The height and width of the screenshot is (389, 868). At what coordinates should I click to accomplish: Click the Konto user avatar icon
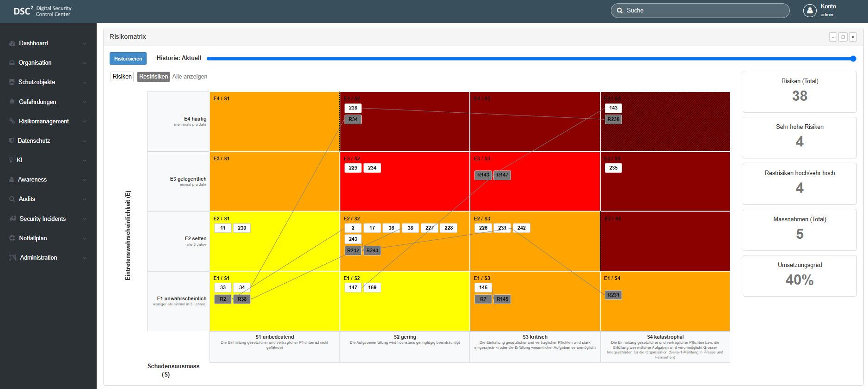pos(810,11)
